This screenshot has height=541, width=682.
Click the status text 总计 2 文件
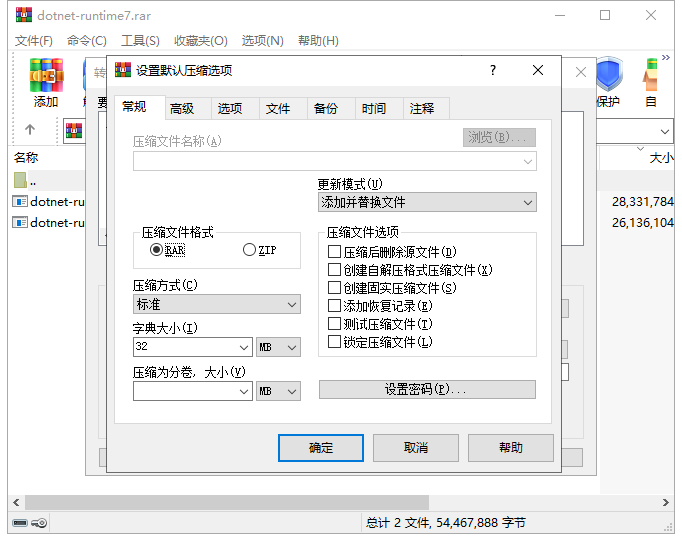(x=397, y=522)
